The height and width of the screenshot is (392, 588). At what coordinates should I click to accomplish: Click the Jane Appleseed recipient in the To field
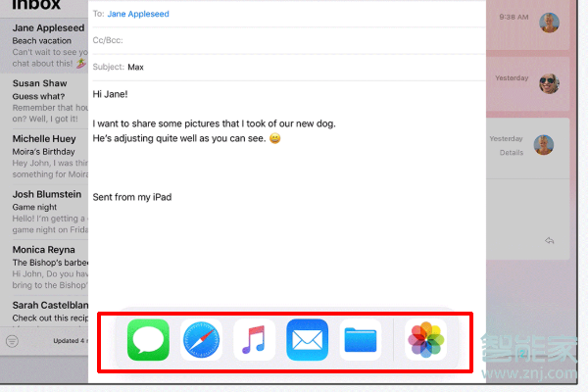pyautogui.click(x=138, y=14)
